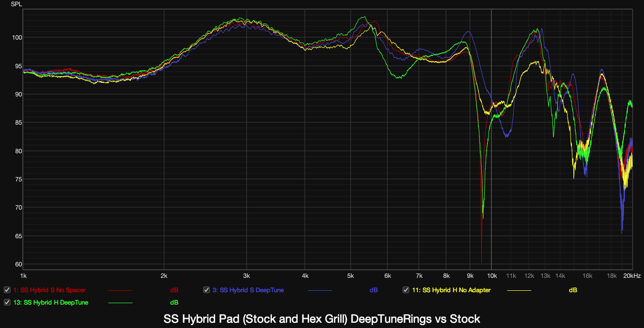Image resolution: width=644 pixels, height=328 pixels.
Task: Select the green line swatch in the legend
Action: click(120, 303)
